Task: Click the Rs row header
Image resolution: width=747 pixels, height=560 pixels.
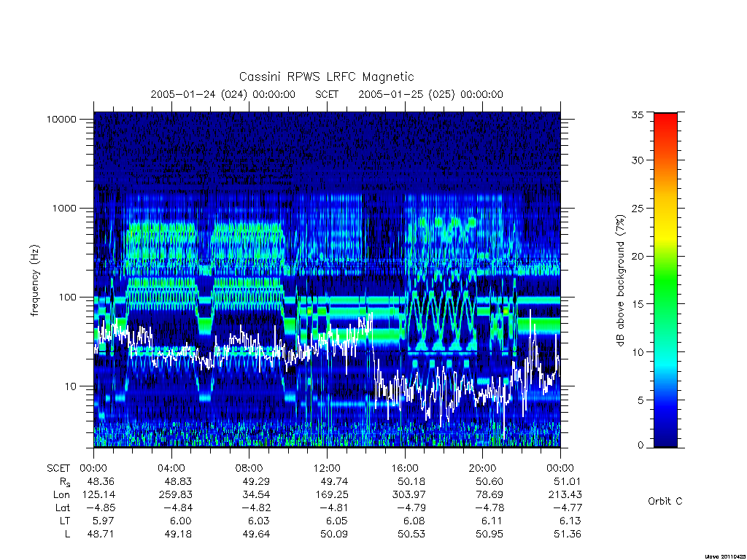Action: 65,483
